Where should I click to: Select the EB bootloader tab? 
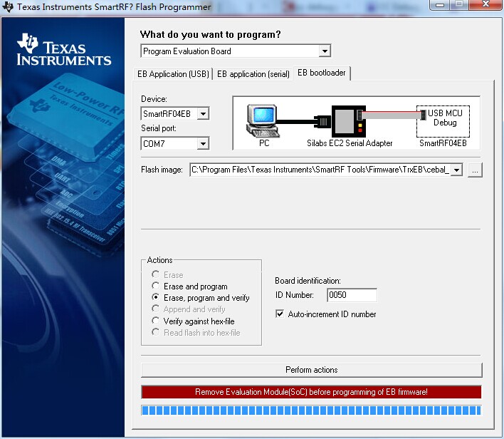click(x=322, y=73)
